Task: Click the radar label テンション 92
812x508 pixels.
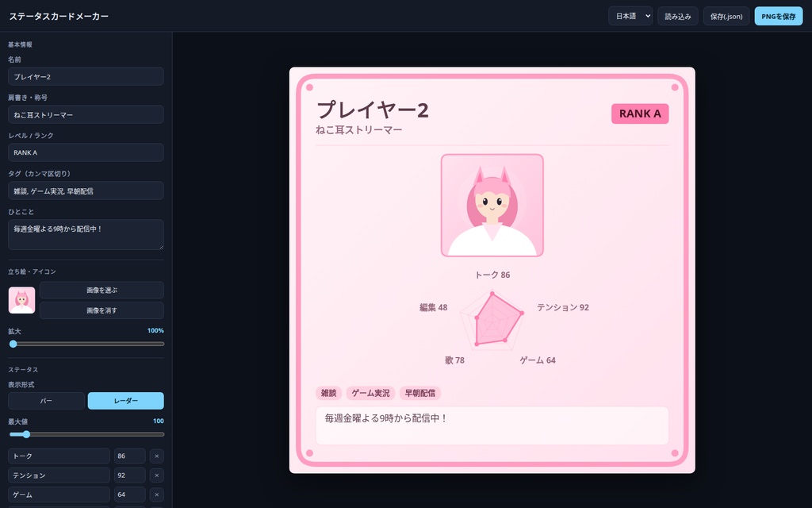Action: [563, 307]
